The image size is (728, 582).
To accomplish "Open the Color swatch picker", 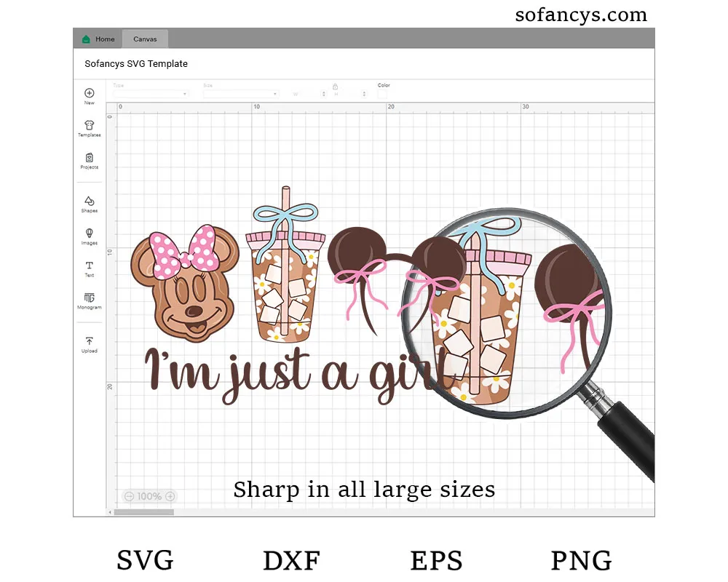I will [x=382, y=94].
